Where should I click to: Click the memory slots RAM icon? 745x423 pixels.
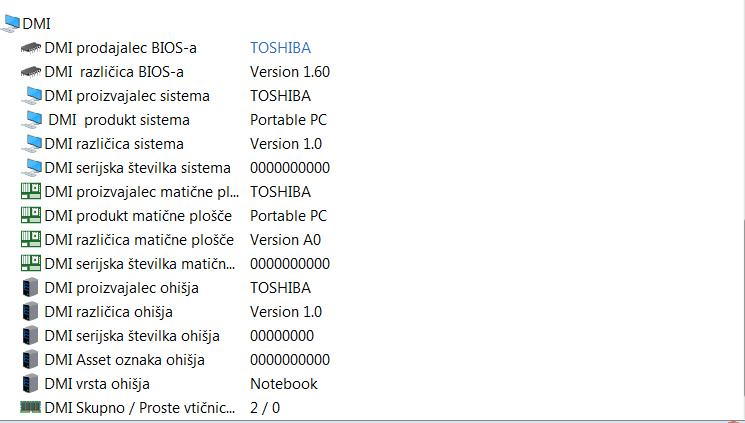(30, 407)
